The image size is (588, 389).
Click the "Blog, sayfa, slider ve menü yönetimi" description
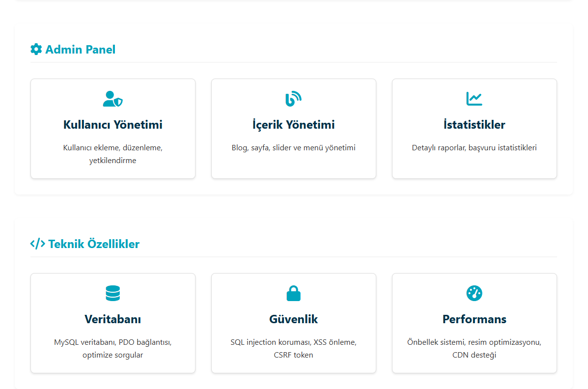[293, 147]
